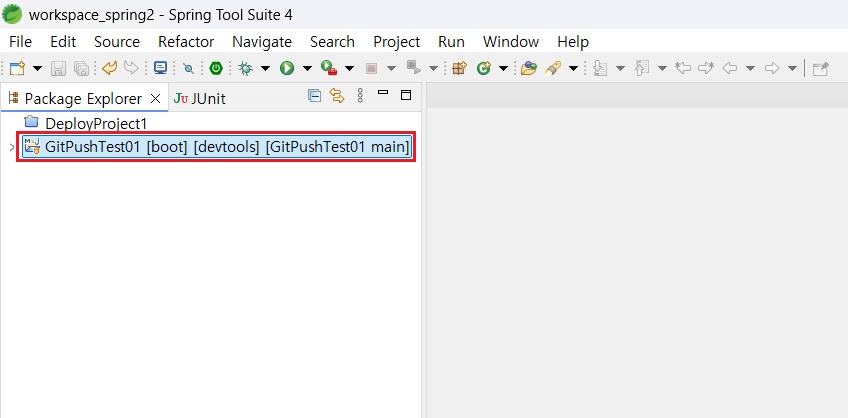Screen dimensions: 848x418
Task: Click the Next Annotation icon
Action: point(599,68)
